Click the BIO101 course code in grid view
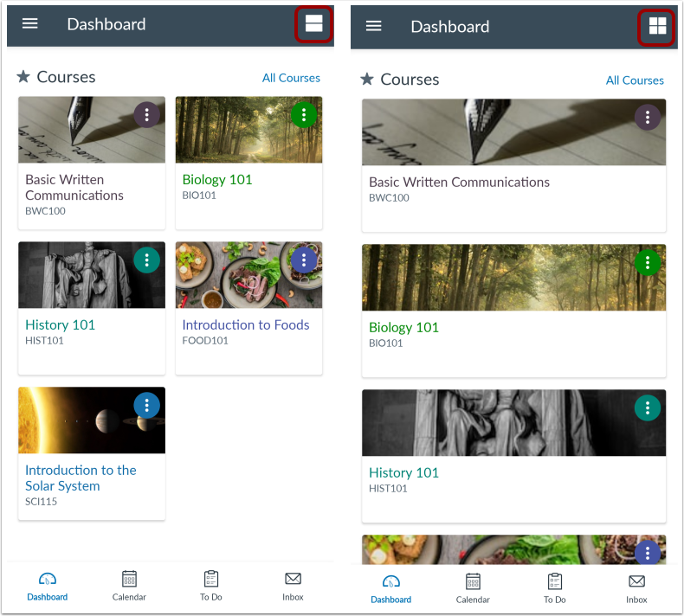 (199, 196)
